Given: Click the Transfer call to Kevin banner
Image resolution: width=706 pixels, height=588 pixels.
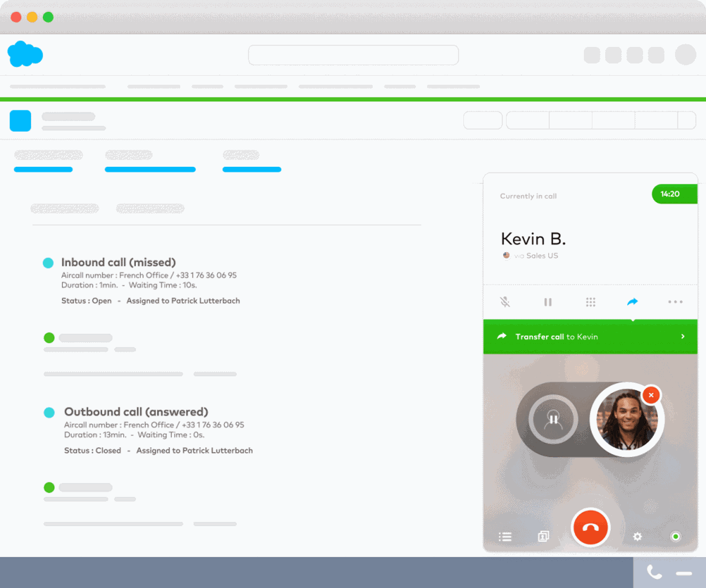Looking at the screenshot, I should [590, 336].
